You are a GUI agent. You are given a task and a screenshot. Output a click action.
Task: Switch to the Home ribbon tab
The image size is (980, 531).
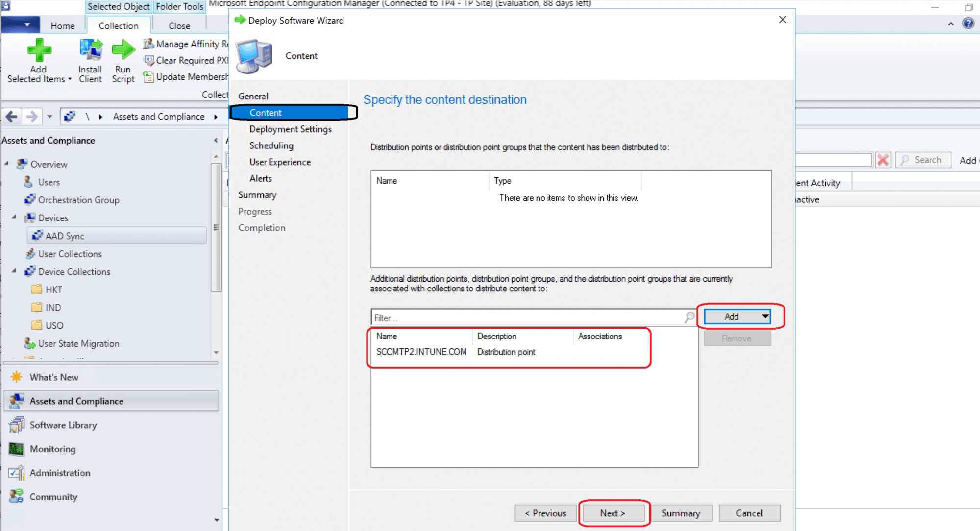coord(63,25)
